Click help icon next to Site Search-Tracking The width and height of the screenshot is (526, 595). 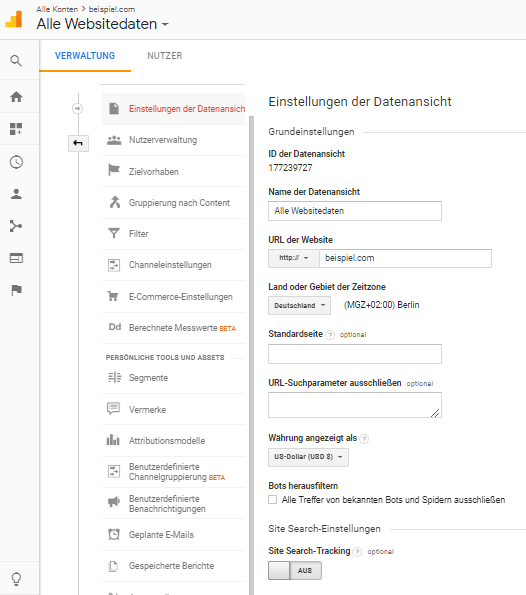point(357,552)
